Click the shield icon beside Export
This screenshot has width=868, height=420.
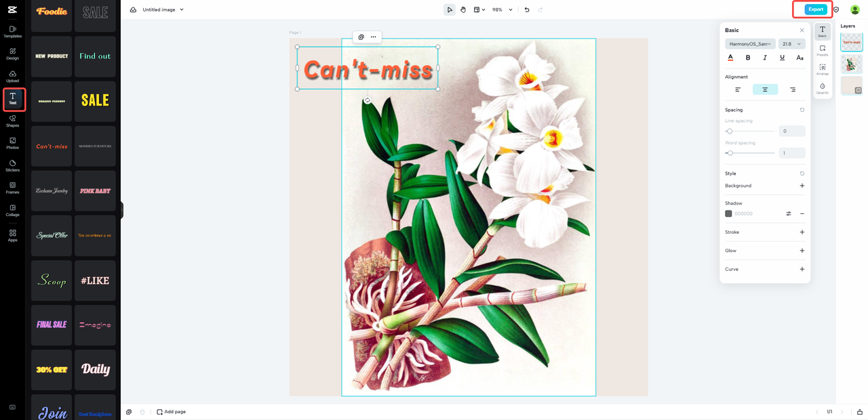click(x=836, y=9)
